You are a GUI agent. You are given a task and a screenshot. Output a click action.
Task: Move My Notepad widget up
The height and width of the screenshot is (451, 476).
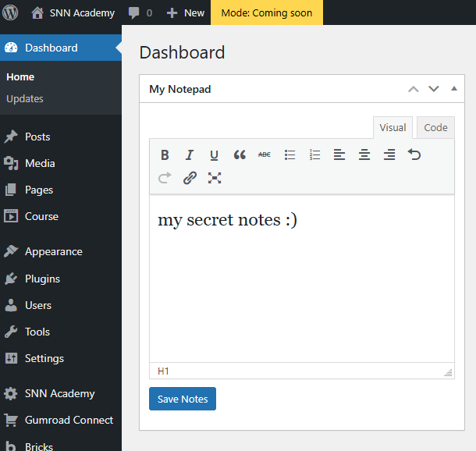tap(414, 89)
